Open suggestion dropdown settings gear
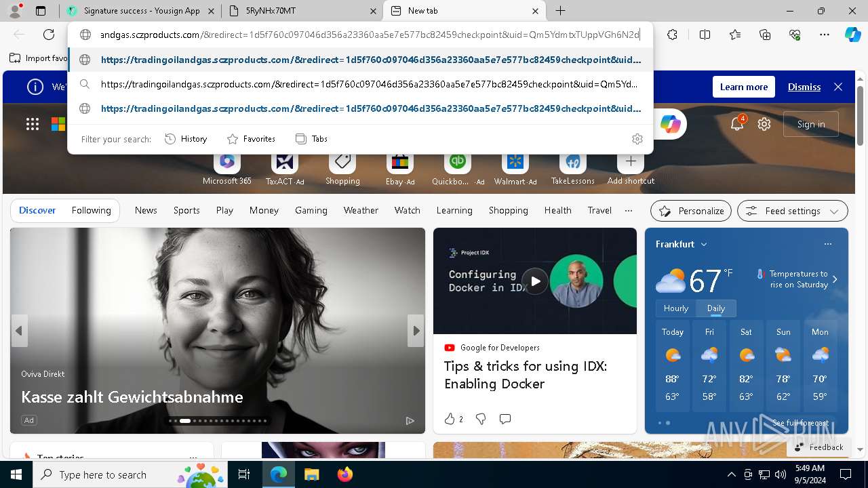Viewport: 868px width, 488px height. (x=637, y=139)
